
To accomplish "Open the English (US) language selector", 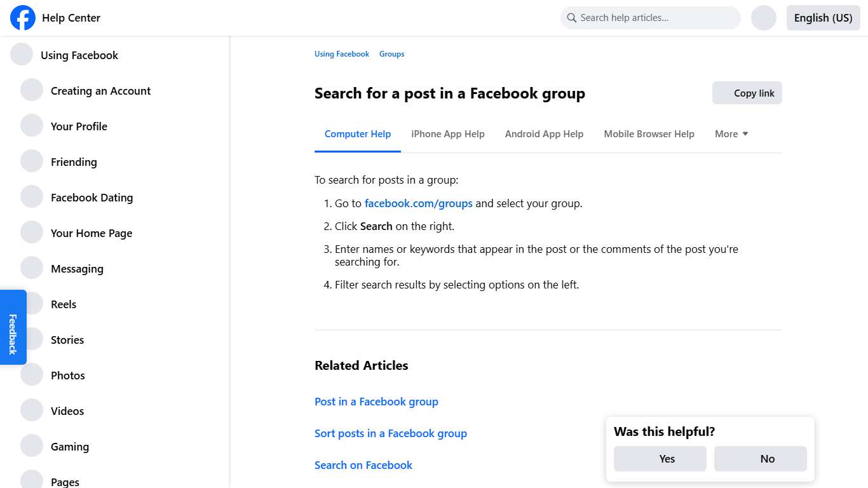I will point(823,18).
